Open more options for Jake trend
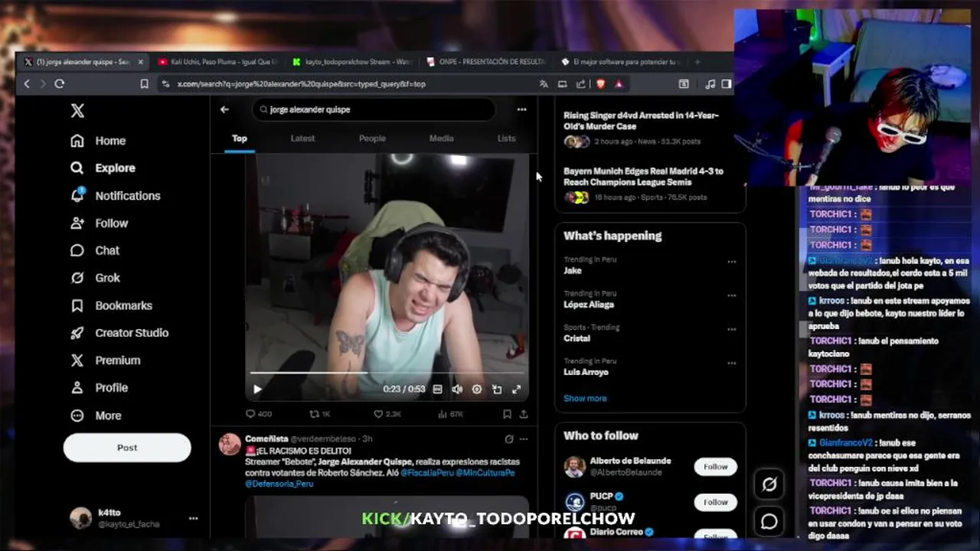This screenshot has width=980, height=551. 731,262
